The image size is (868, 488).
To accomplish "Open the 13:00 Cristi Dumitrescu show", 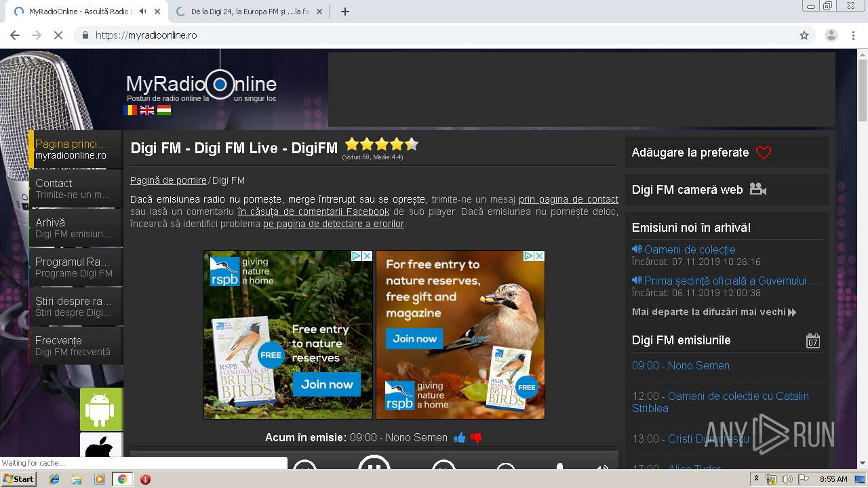I will pos(690,439).
